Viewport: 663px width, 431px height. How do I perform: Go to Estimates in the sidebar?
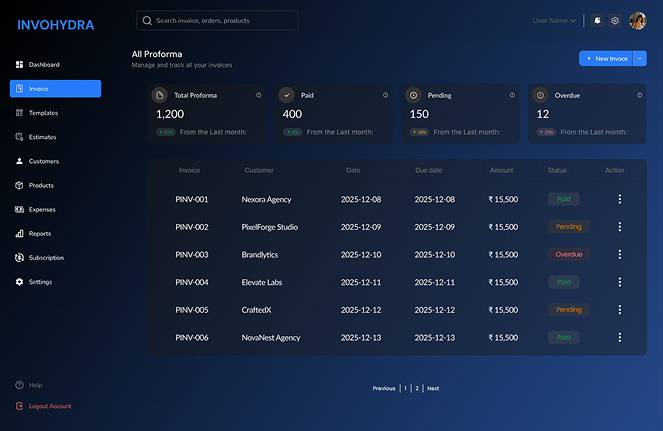point(42,137)
